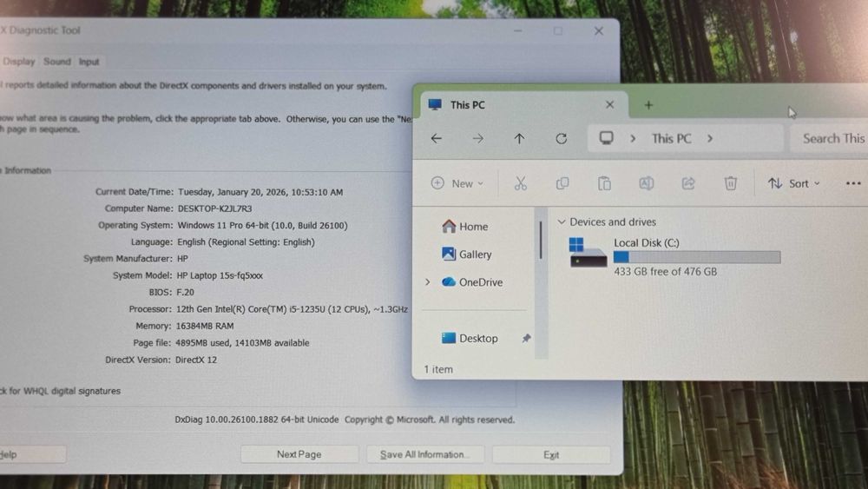Collapse the Devices and drives group

click(562, 222)
